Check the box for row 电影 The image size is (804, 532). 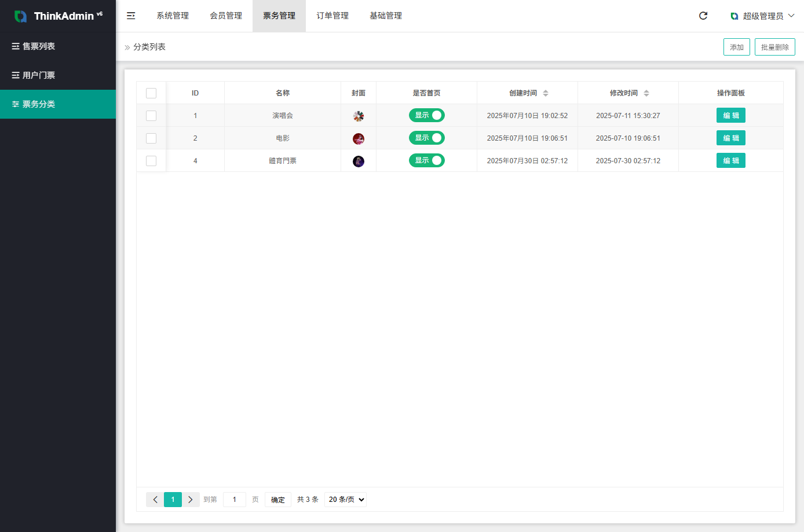151,138
